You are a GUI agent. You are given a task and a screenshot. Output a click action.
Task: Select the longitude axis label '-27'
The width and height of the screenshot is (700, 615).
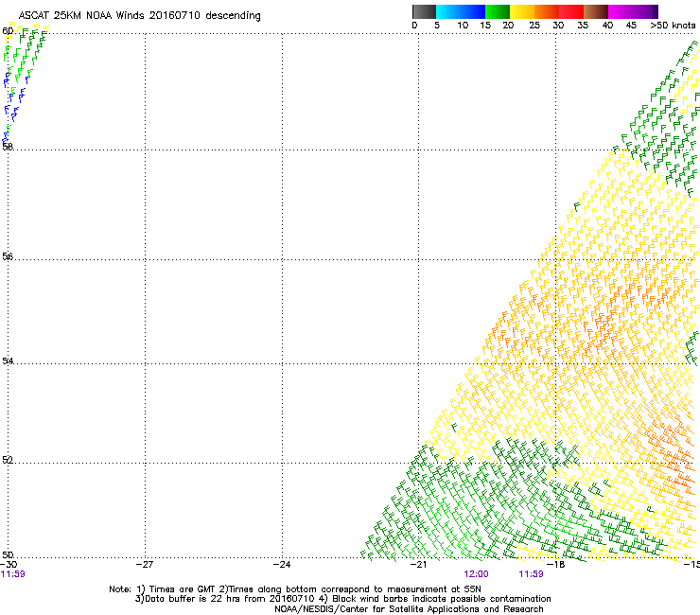coord(145,565)
